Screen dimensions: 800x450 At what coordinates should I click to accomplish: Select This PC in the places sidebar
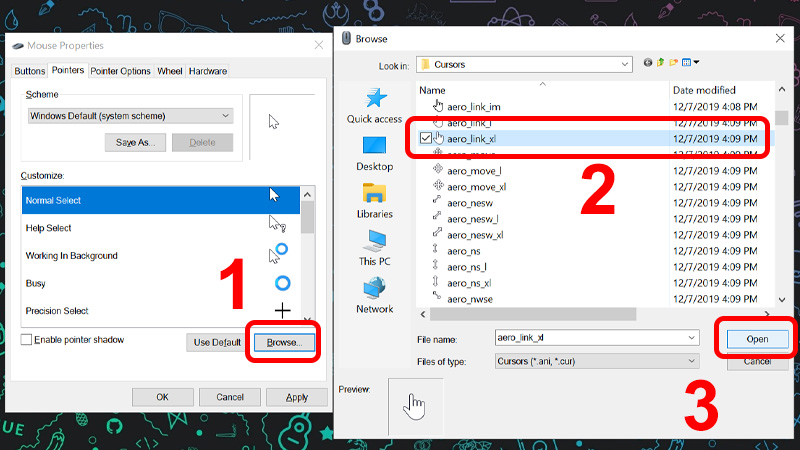click(374, 246)
